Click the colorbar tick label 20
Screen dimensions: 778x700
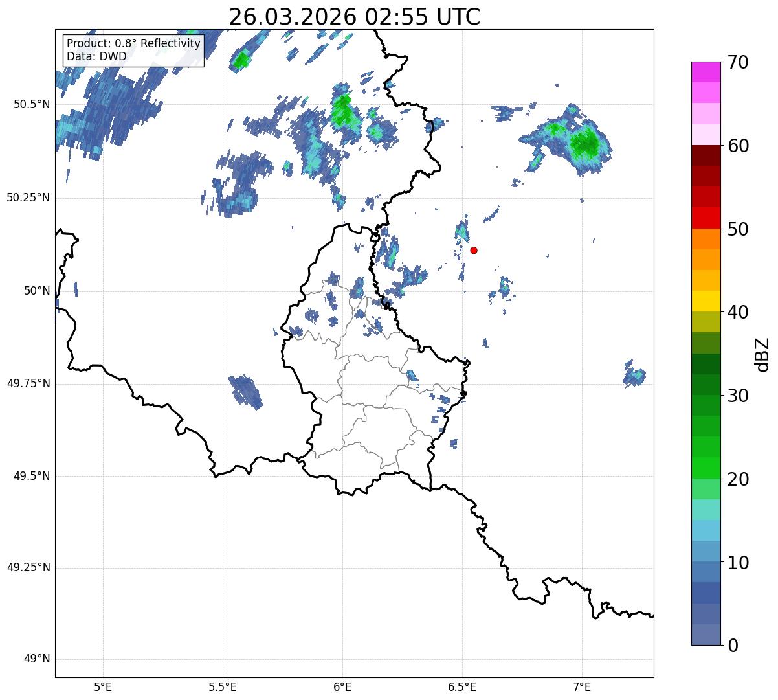point(738,479)
